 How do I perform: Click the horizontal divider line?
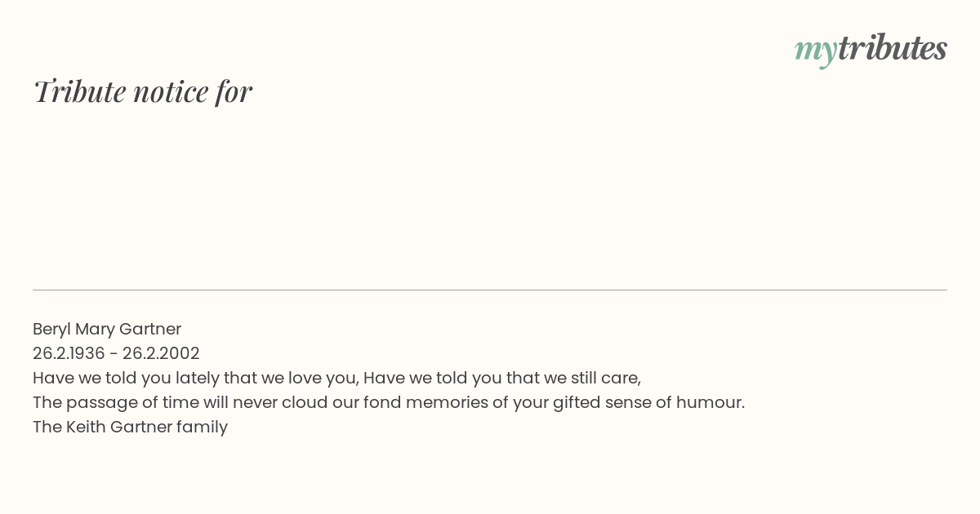pyautogui.click(x=490, y=290)
